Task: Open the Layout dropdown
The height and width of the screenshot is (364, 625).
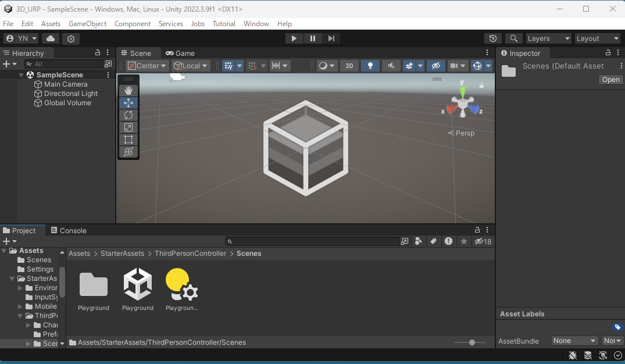Action: [597, 38]
